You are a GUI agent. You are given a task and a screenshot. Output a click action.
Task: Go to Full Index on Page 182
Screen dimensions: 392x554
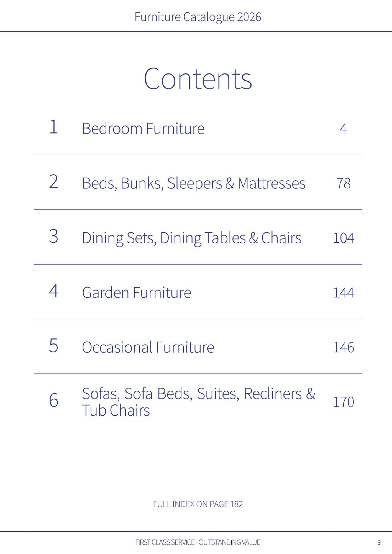198,504
